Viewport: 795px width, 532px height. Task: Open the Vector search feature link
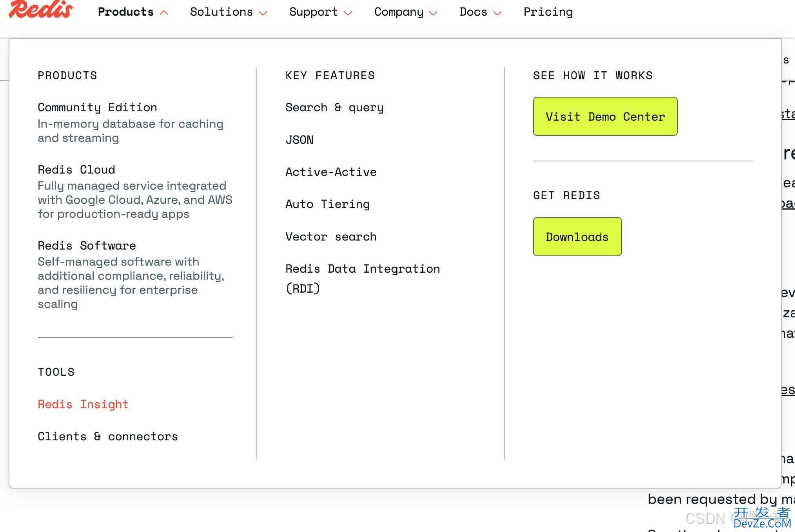pyautogui.click(x=331, y=237)
